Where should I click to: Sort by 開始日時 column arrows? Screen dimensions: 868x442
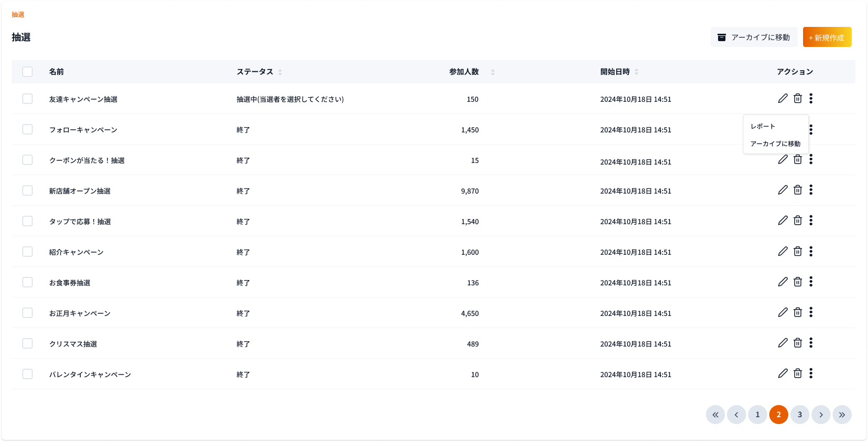click(636, 72)
